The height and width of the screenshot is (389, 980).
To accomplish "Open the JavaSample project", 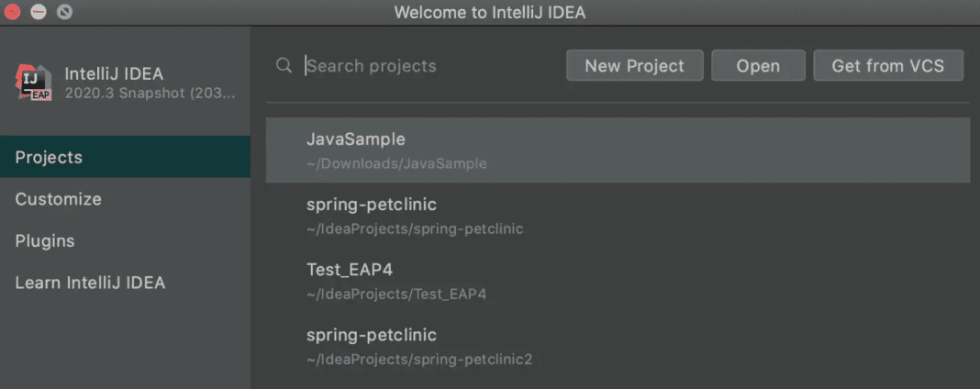I will click(x=618, y=150).
